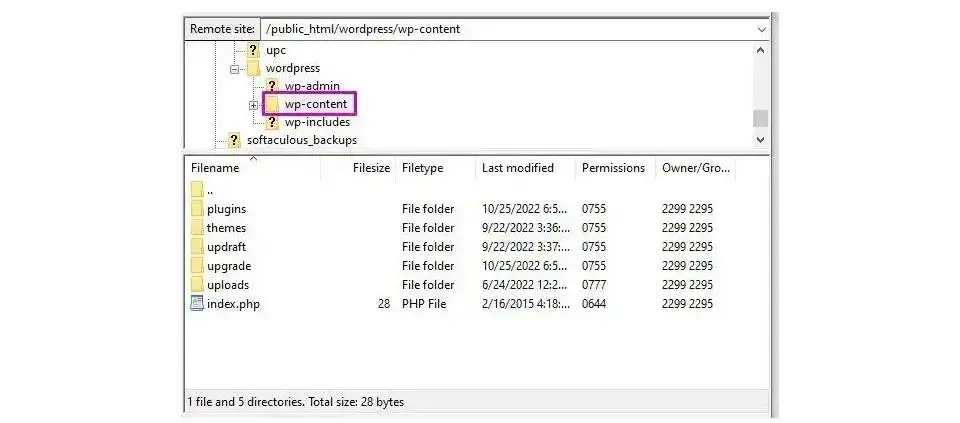The image size is (960, 423).
Task: Click the index.php file icon
Action: pos(197,304)
